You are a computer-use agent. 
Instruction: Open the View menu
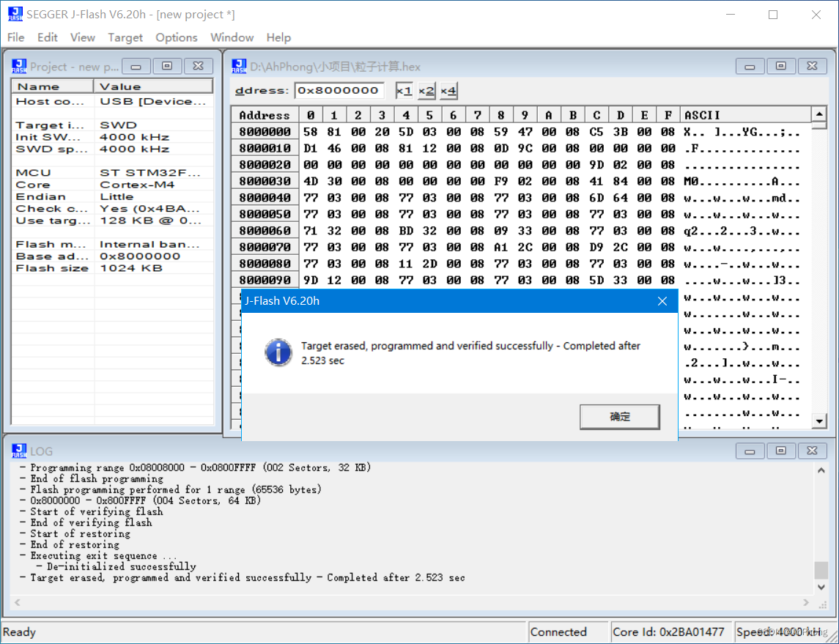(x=82, y=37)
